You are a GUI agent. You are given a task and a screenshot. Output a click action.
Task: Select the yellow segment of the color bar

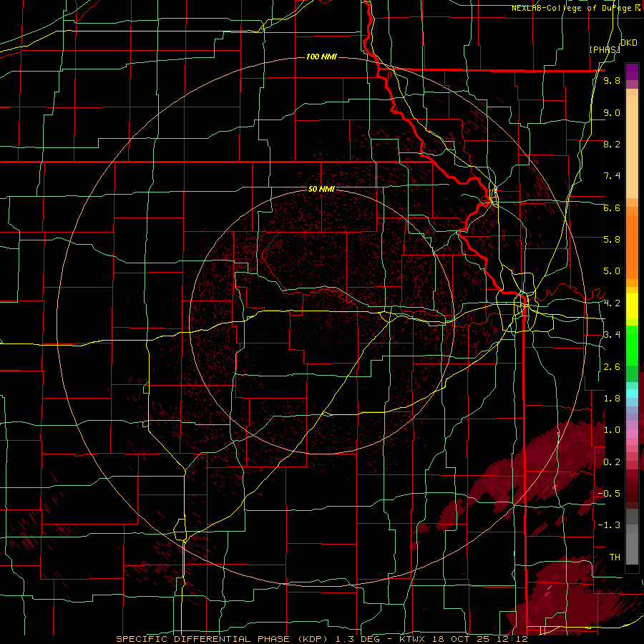(632, 306)
